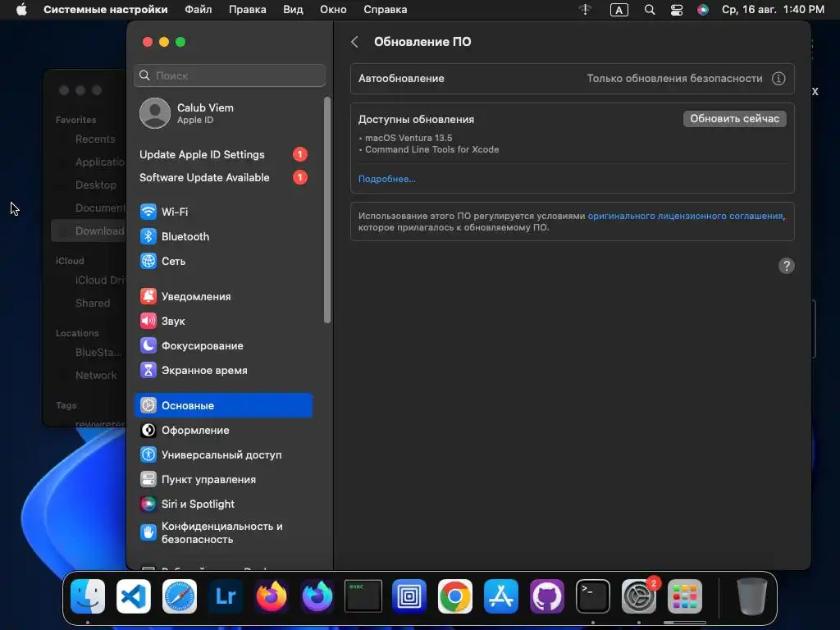Select Пункт управления in sidebar
The height and width of the screenshot is (630, 840).
(223, 479)
